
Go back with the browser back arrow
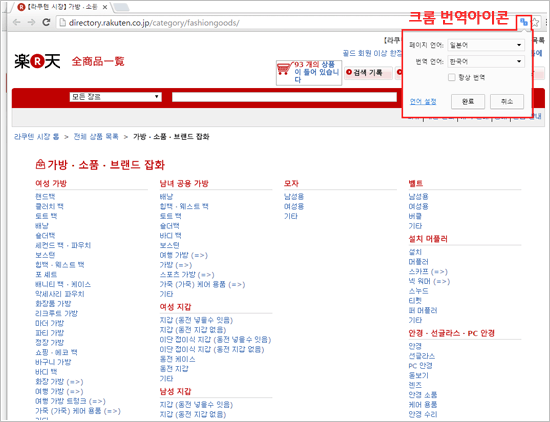16,22
